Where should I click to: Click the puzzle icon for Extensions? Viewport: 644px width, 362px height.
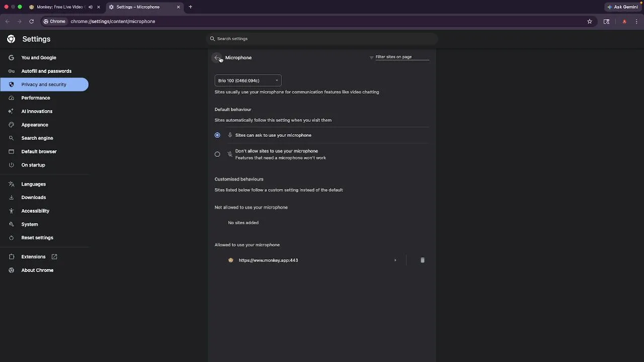click(x=11, y=257)
